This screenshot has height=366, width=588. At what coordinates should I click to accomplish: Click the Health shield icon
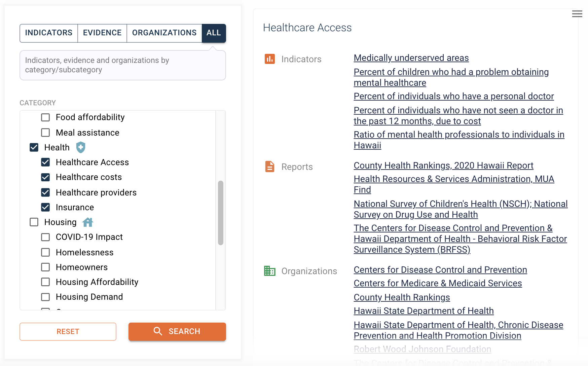81,147
